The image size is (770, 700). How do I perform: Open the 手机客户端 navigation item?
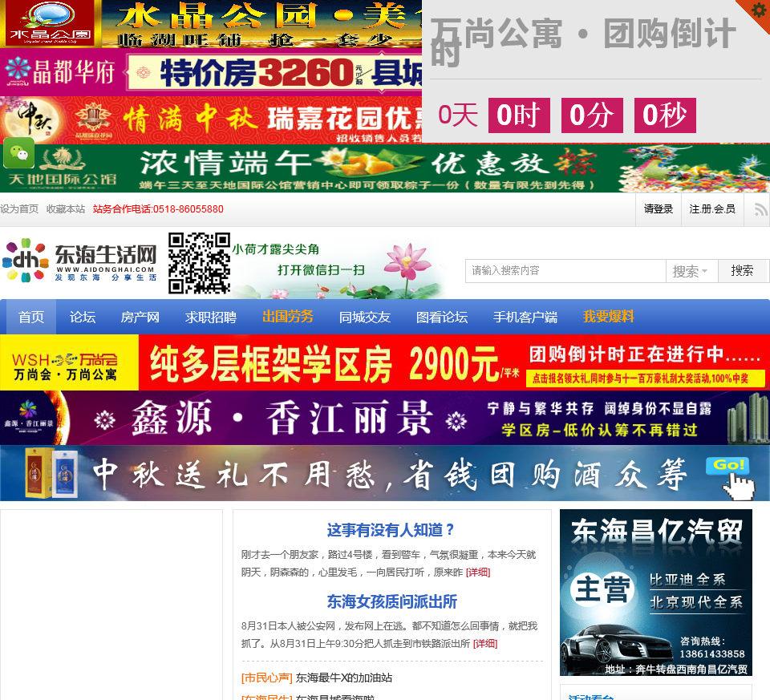(x=525, y=317)
